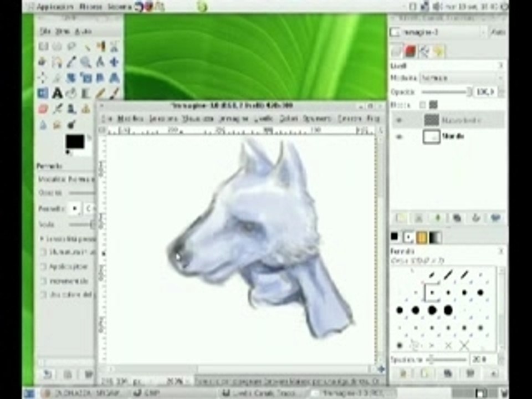Click the brush Spaziatura slider
The width and height of the screenshot is (532, 399).
click(446, 359)
